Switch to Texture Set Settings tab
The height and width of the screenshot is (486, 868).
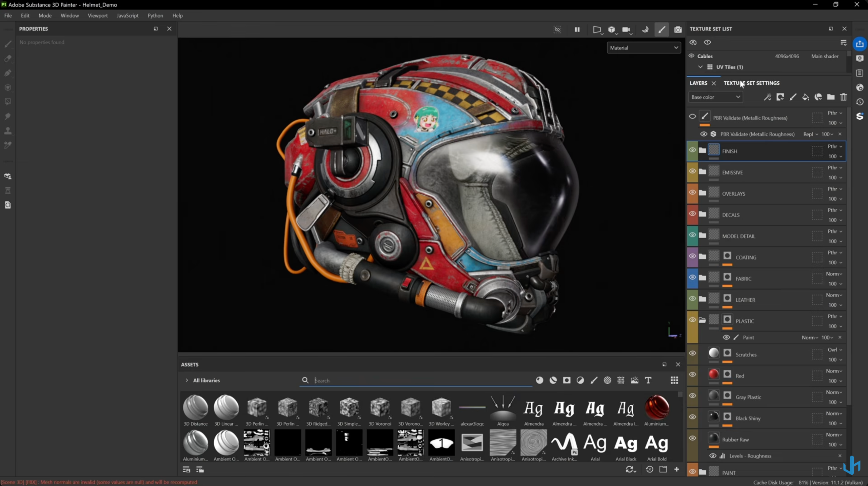[751, 83]
